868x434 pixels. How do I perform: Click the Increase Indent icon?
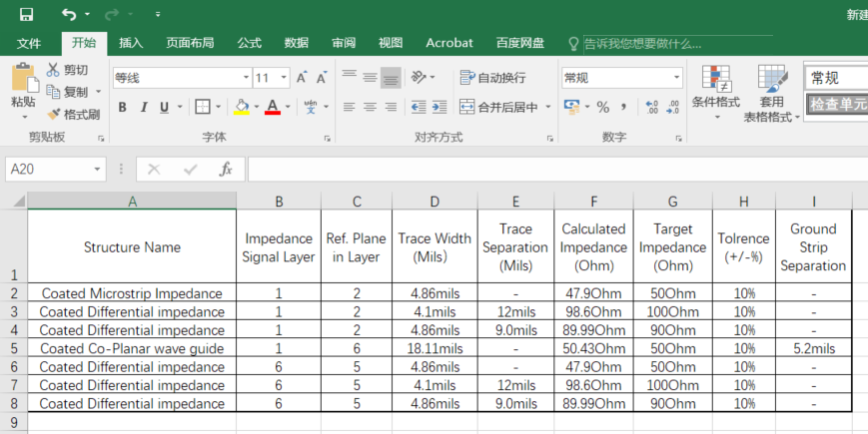pos(438,107)
